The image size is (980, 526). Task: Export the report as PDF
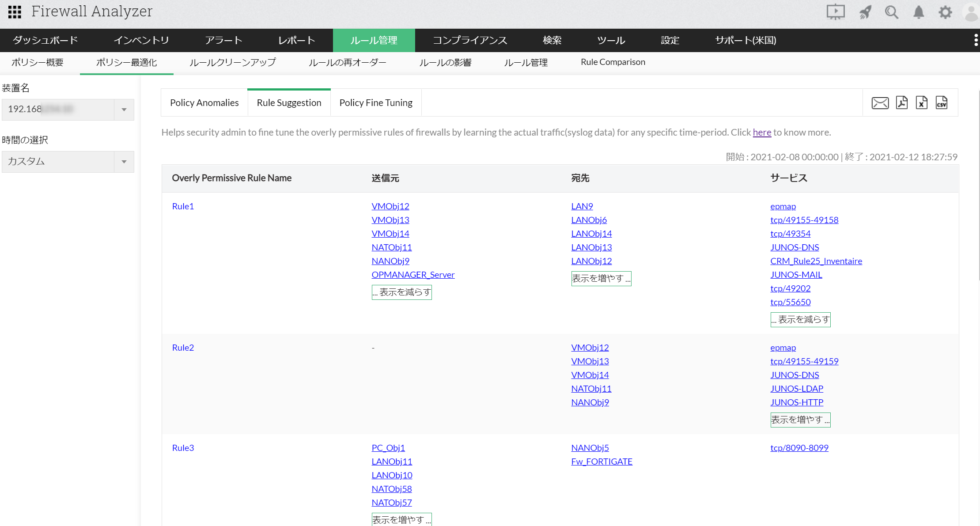pos(901,103)
